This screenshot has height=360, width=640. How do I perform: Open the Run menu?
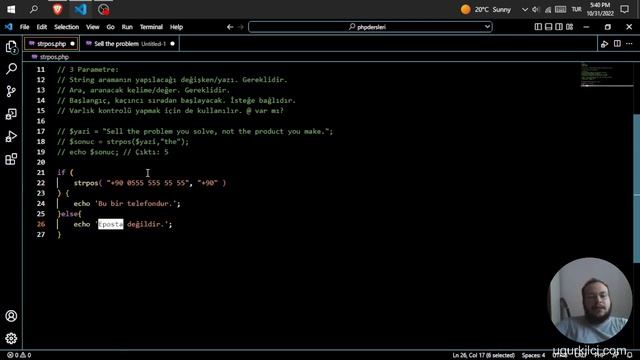click(x=127, y=27)
